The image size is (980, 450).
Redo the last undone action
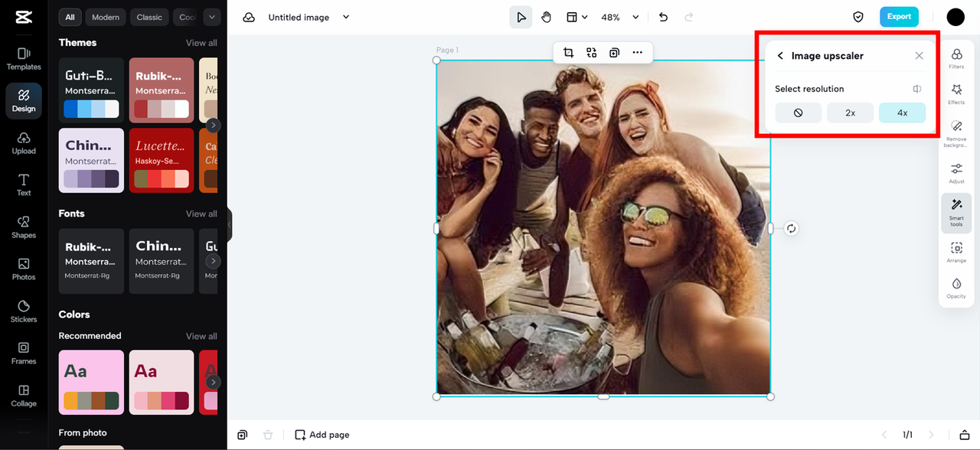pos(688,17)
